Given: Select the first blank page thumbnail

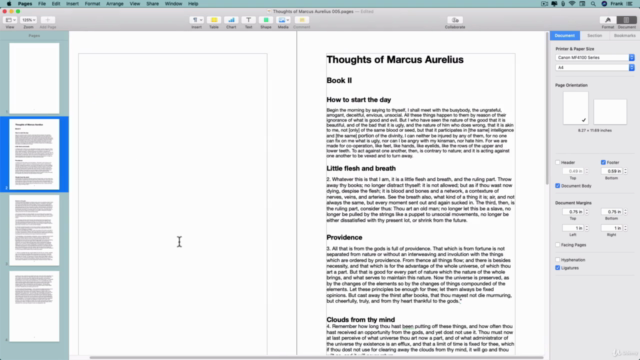Looking at the screenshot, I should click(x=34, y=78).
